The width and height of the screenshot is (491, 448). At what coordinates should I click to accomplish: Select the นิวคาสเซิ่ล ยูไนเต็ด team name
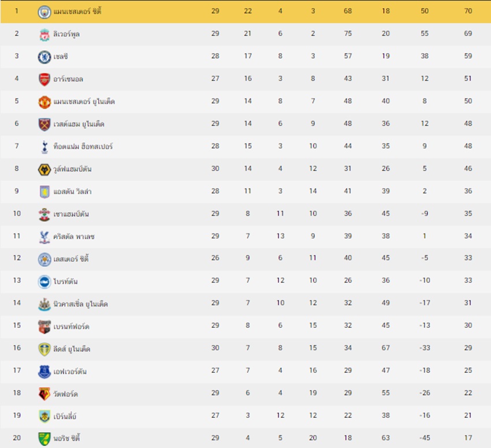(x=80, y=304)
